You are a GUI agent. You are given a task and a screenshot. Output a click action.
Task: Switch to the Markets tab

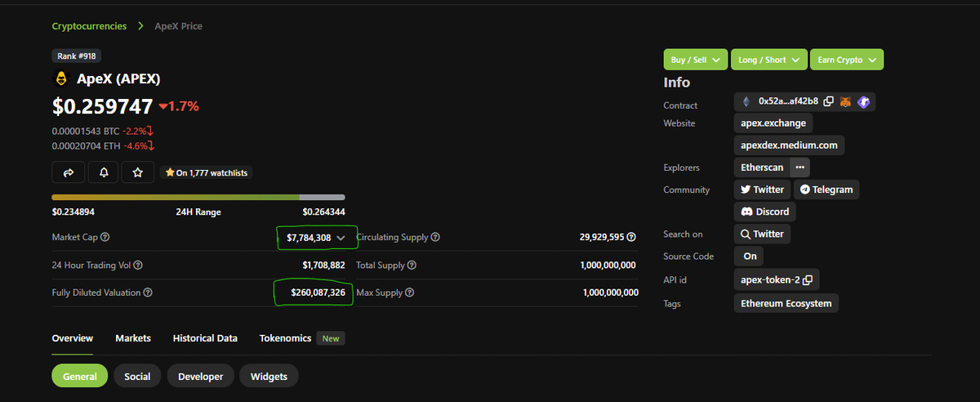point(132,338)
